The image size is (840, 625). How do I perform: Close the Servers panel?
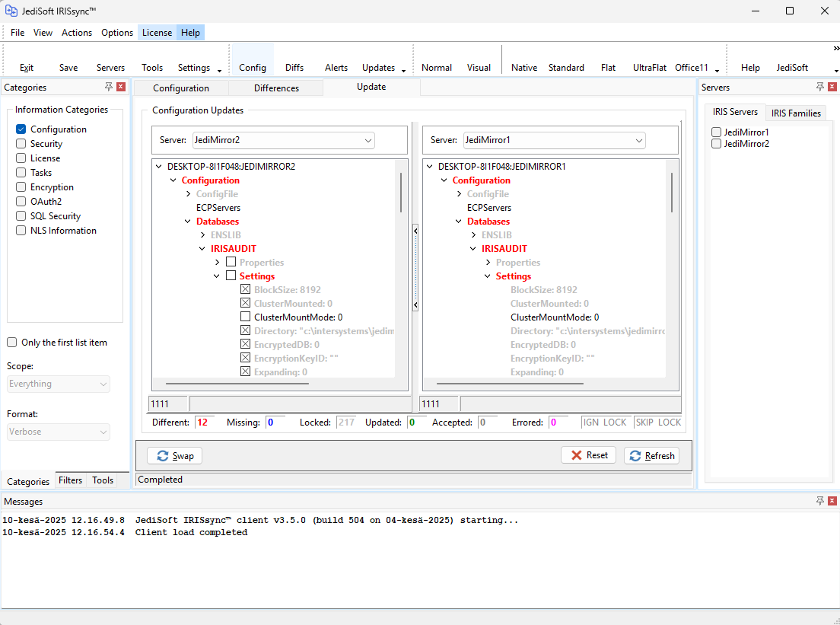(832, 87)
